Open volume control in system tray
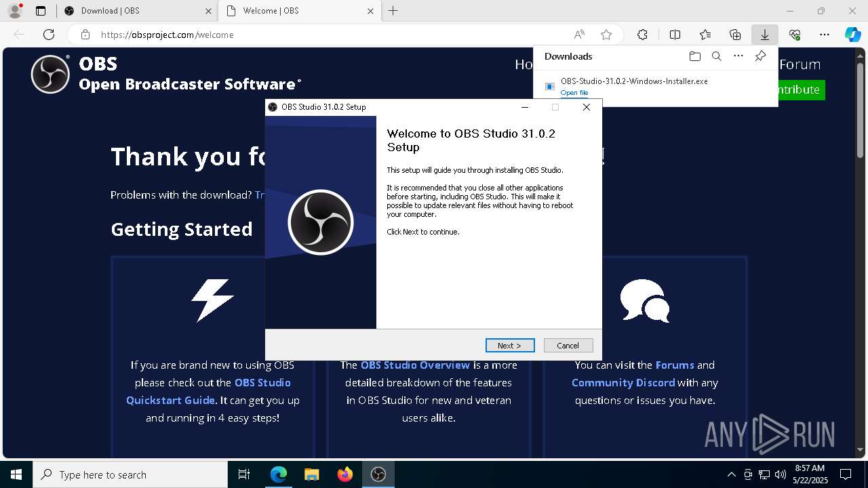The width and height of the screenshot is (868, 488). 781,474
